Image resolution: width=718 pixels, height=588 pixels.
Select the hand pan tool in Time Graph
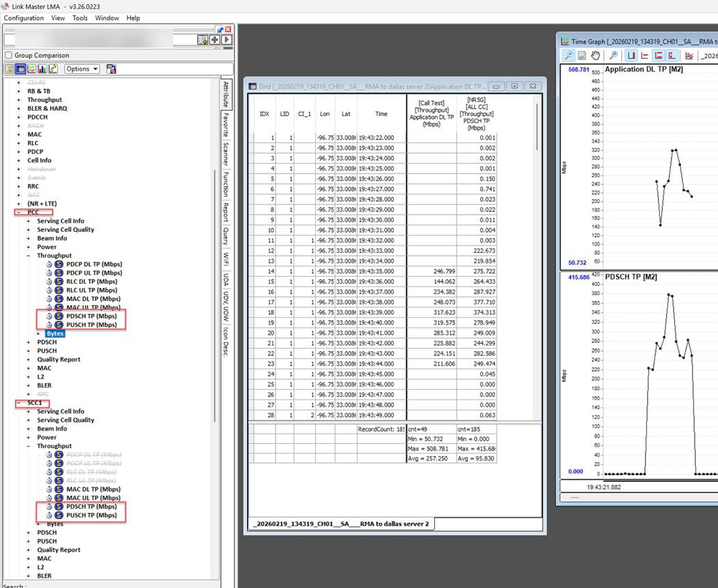pos(596,55)
